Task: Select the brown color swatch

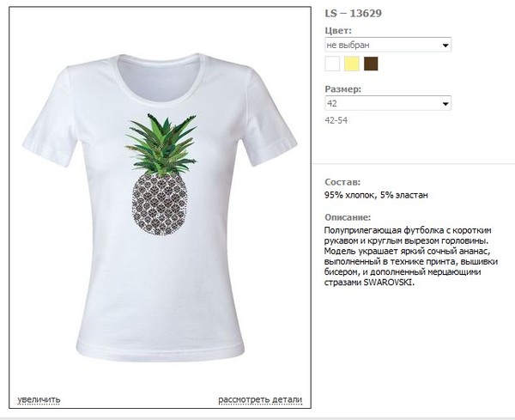Action: tap(371, 64)
